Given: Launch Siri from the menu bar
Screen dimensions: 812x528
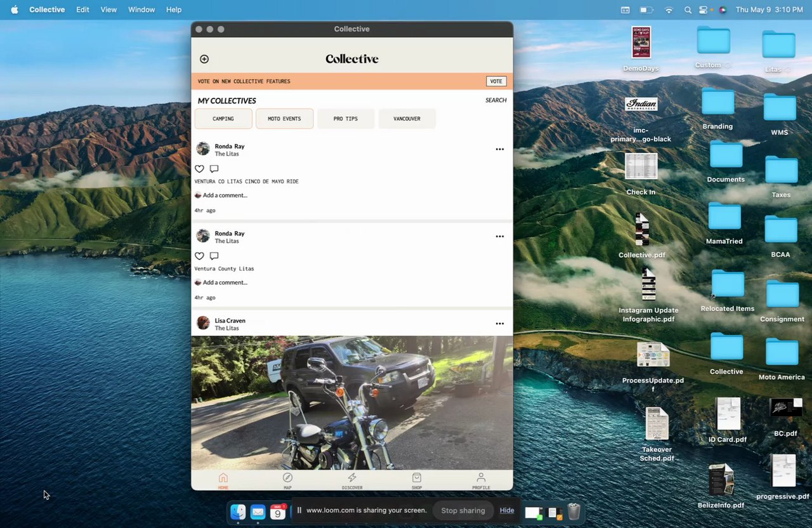Looking at the screenshot, I should 722,10.
